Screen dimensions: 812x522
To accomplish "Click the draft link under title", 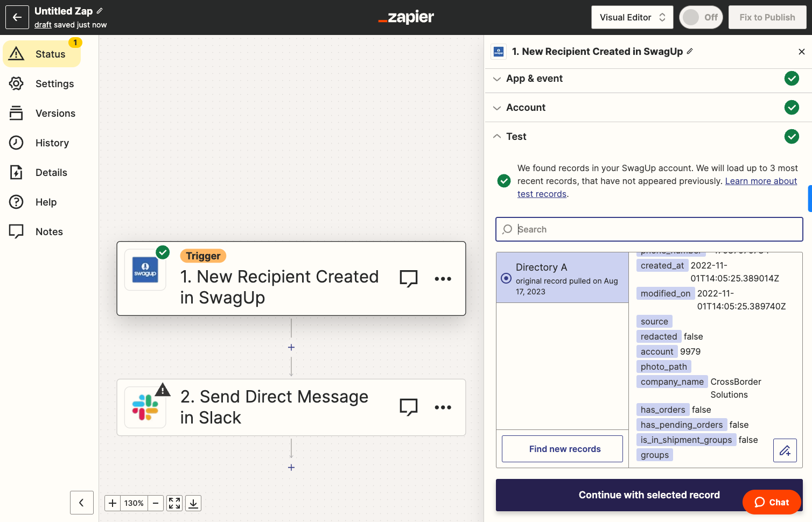I will tap(43, 25).
